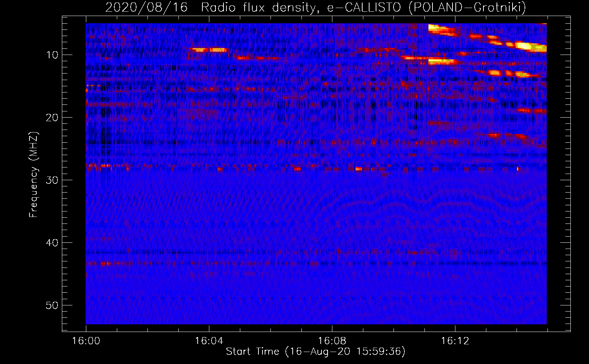Click the 10 MHz frequency tick label
The image size is (589, 364).
click(52, 55)
